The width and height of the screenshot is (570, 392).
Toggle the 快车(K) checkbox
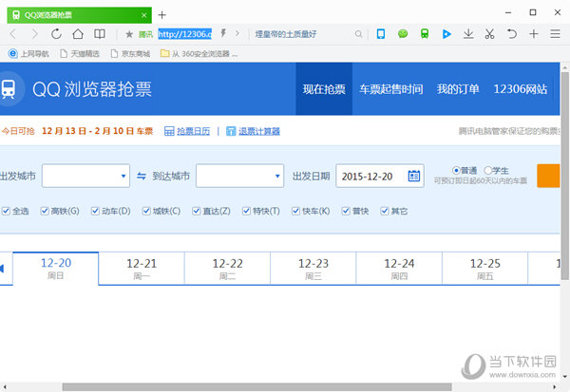[x=295, y=211]
